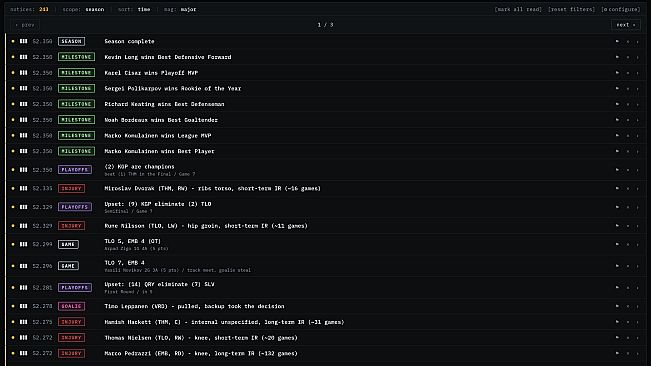Toggle unread dot on Noah Bordeaux row
Viewport: 651px width, 366px height.
13,120
